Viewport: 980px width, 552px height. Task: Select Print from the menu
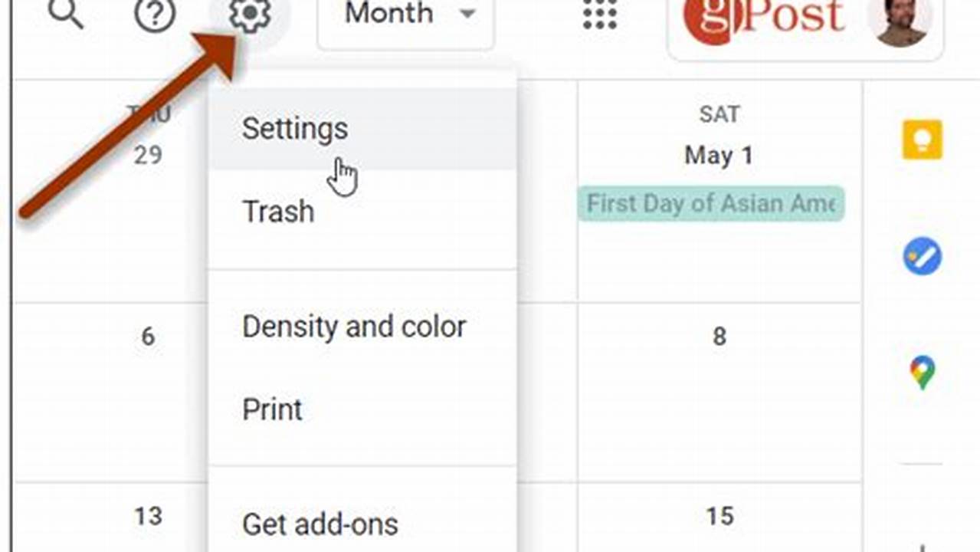pos(273,409)
